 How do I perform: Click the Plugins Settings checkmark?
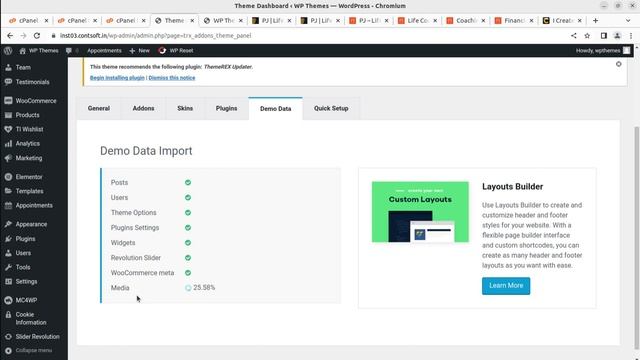click(x=188, y=228)
